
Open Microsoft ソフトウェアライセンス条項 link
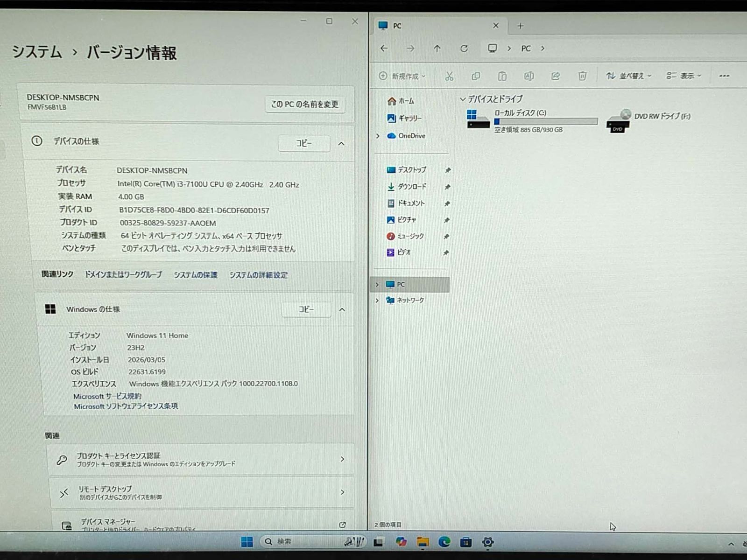coord(126,406)
